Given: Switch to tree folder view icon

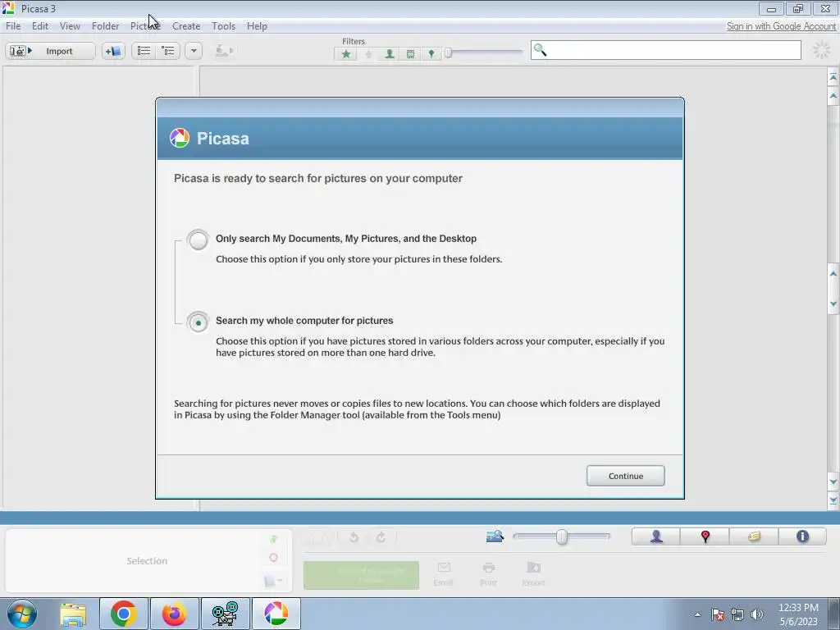Looking at the screenshot, I should coord(168,51).
